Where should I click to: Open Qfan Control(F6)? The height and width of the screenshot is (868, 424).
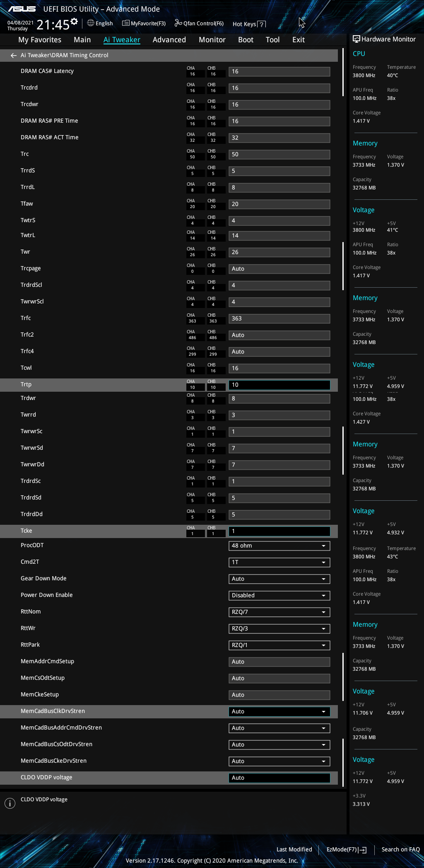point(199,23)
